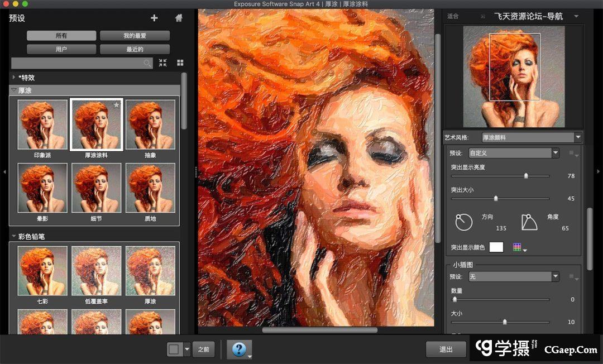This screenshot has height=364, width=603.
Task: Select the 印象派 preset thumbnail
Action: click(x=42, y=124)
